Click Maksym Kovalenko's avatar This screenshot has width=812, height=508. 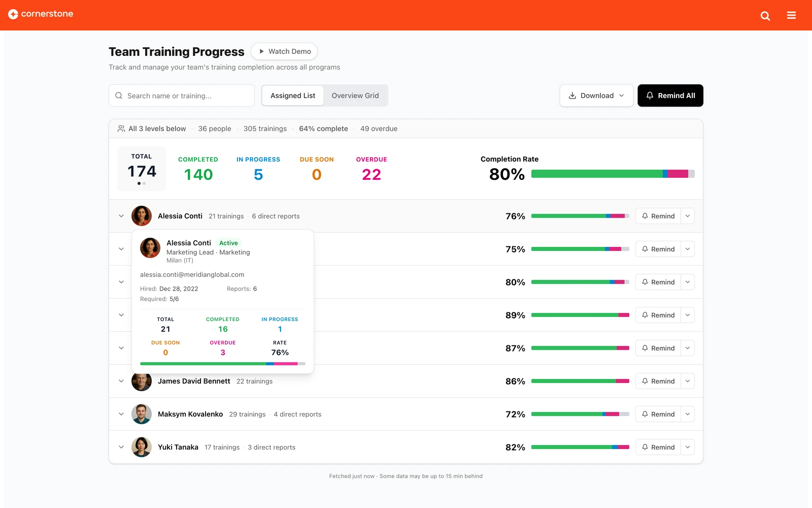(142, 414)
